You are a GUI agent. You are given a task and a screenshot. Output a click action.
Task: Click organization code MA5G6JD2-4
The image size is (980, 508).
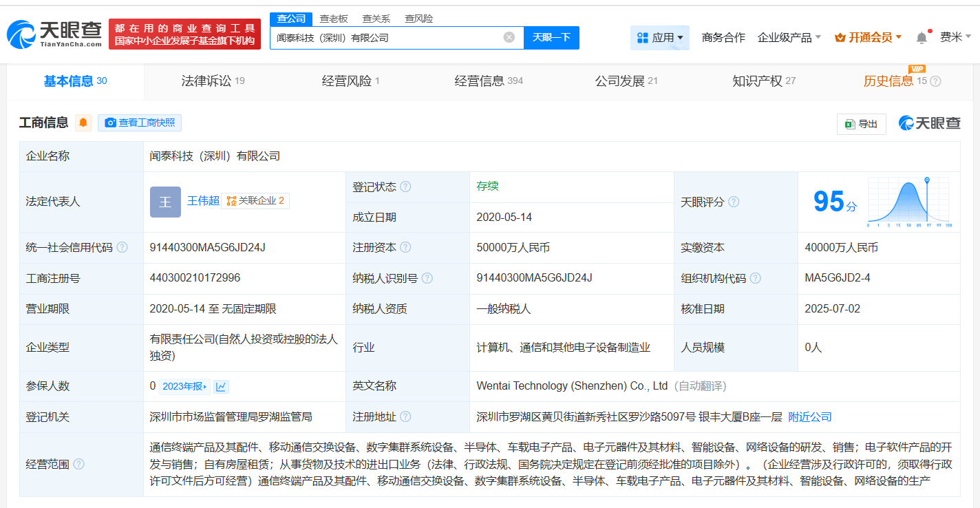tap(838, 278)
